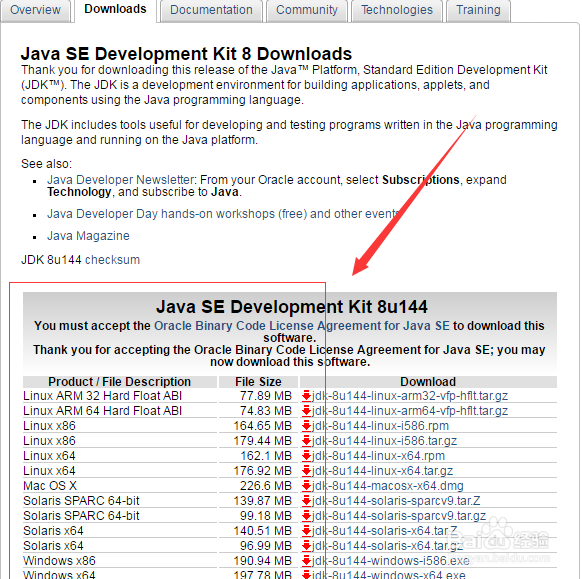Click download arrow icon for linux-arm32-vfp-hflt.tar.gz
Image resolution: width=582 pixels, height=579 pixels.
[x=306, y=396]
